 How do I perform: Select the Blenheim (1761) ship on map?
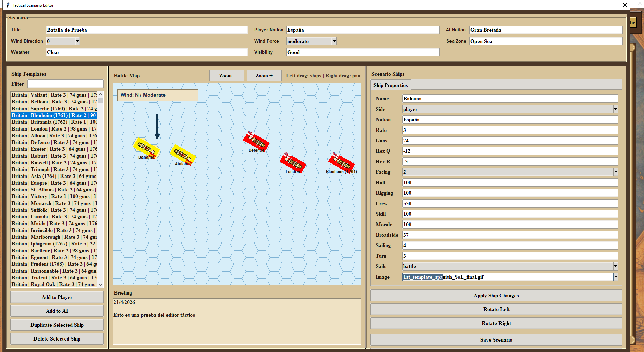341,162
